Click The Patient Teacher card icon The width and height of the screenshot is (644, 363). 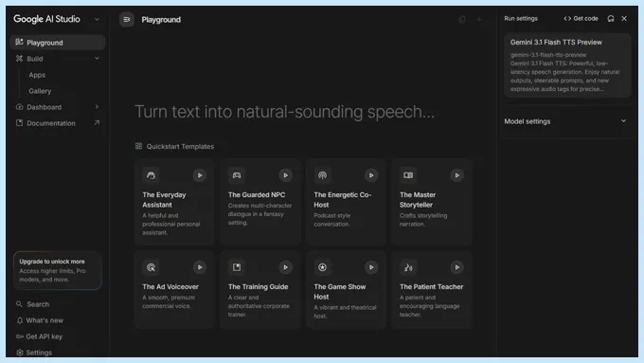coord(408,267)
